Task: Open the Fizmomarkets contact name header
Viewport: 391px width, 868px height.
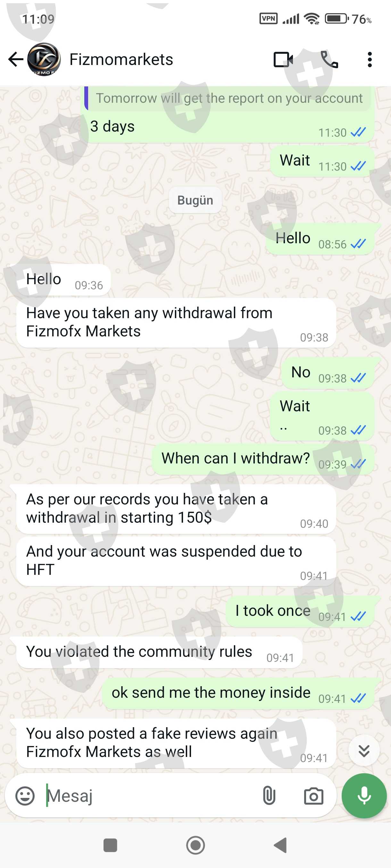Action: [x=121, y=60]
